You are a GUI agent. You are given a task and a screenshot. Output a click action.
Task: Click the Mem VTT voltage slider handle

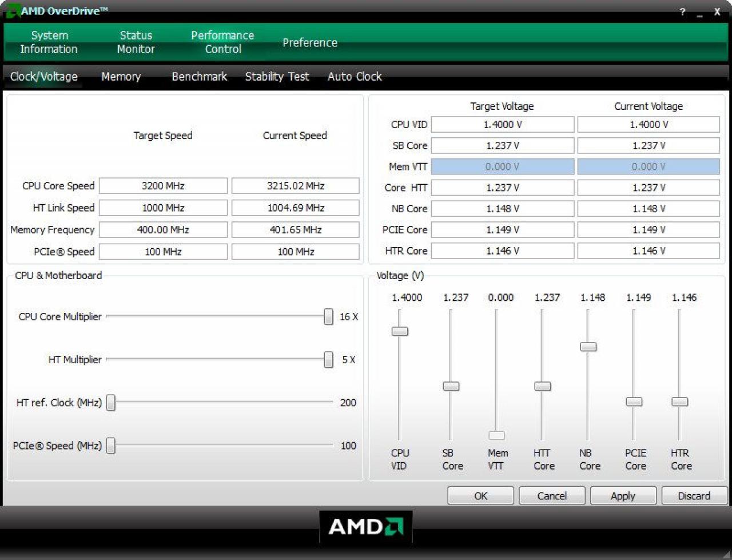pyautogui.click(x=497, y=435)
